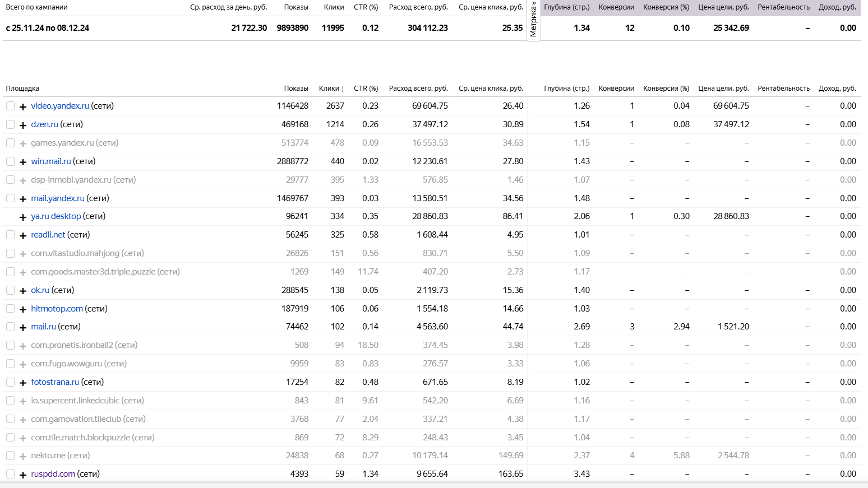868x488 pixels.
Task: Expand the video.yandex.ru row plus icon
Action: 23,106
